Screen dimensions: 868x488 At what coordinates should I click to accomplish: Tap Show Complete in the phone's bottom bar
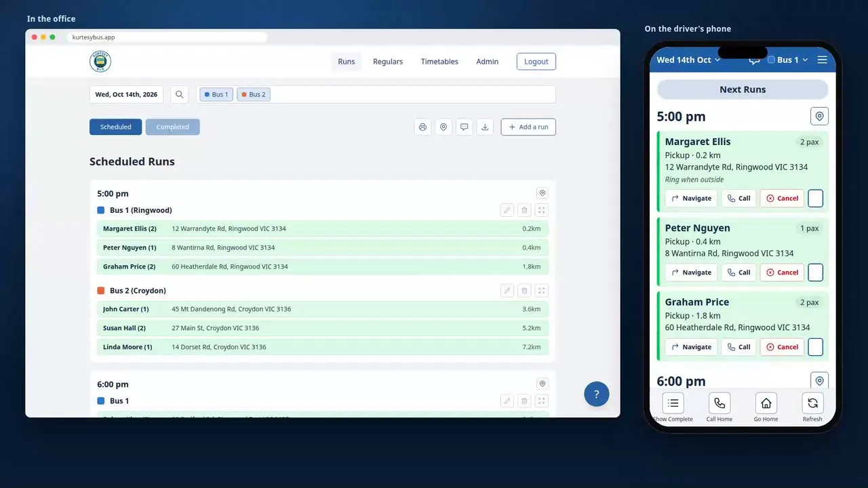673,407
